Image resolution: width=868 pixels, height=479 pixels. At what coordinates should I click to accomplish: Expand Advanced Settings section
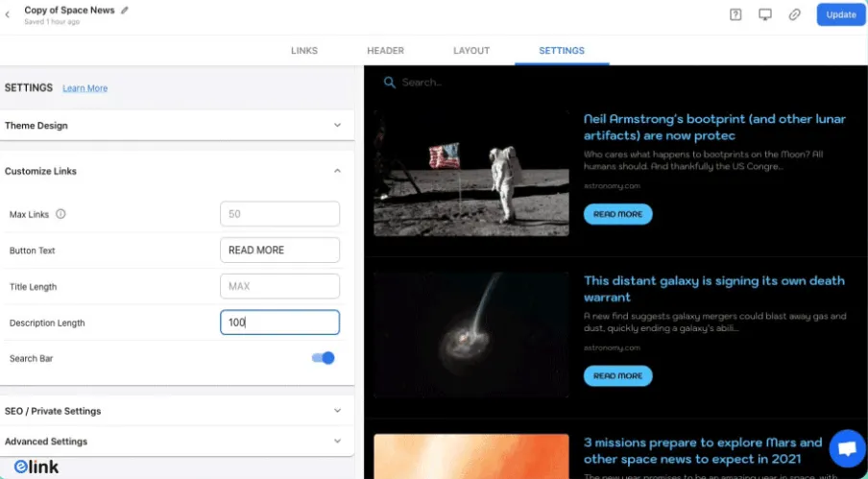pyautogui.click(x=177, y=442)
